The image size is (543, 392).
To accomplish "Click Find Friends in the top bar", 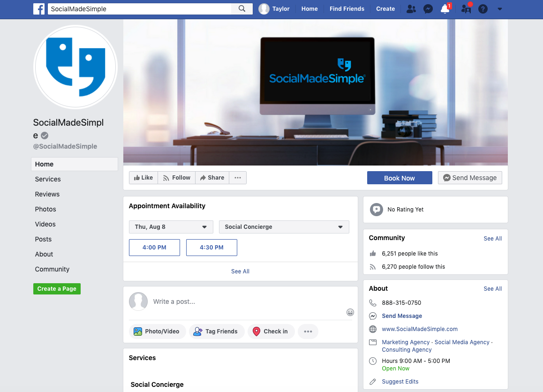I will click(x=347, y=9).
